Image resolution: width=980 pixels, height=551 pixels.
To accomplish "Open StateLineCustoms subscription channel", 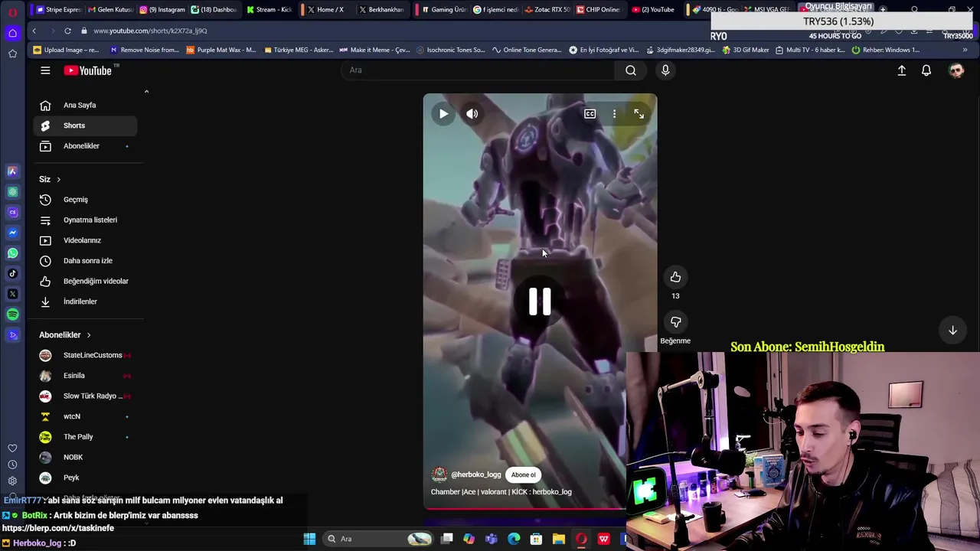I will tap(85, 355).
